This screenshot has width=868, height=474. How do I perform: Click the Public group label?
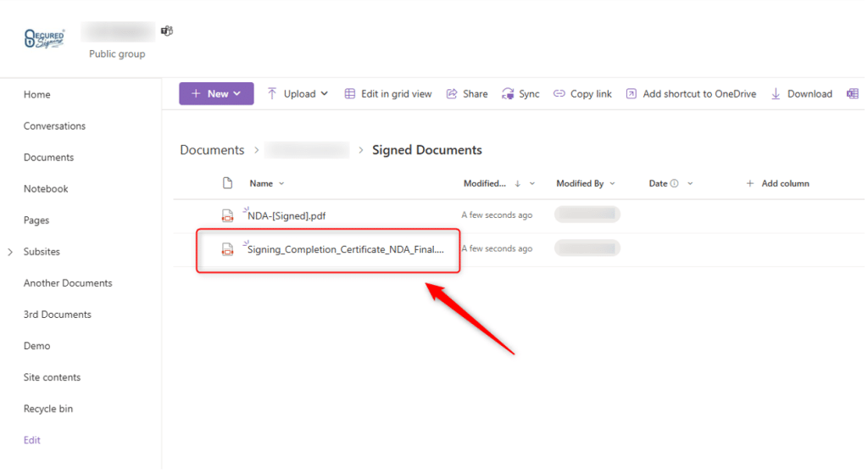pos(117,53)
